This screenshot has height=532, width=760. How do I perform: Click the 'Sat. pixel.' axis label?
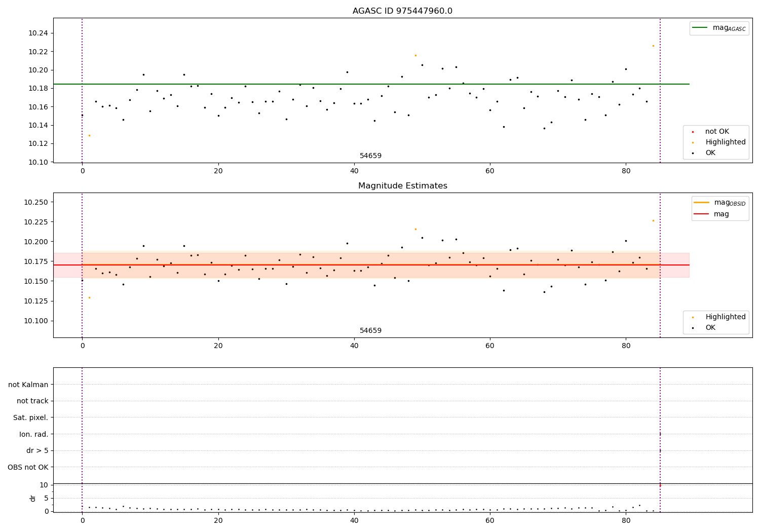[x=30, y=417]
